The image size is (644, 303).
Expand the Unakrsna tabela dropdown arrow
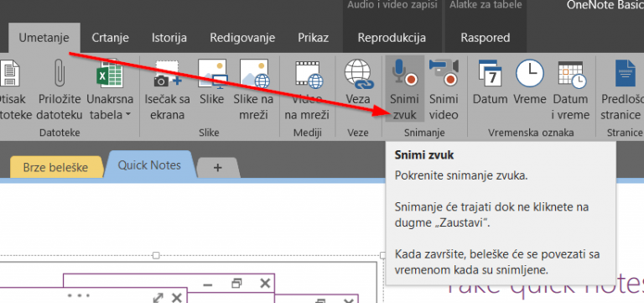(128, 115)
